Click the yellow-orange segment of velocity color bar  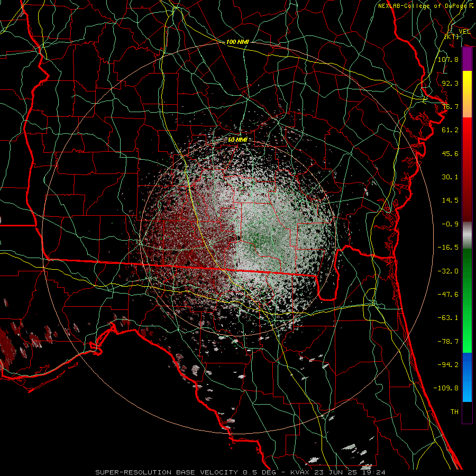click(467, 94)
